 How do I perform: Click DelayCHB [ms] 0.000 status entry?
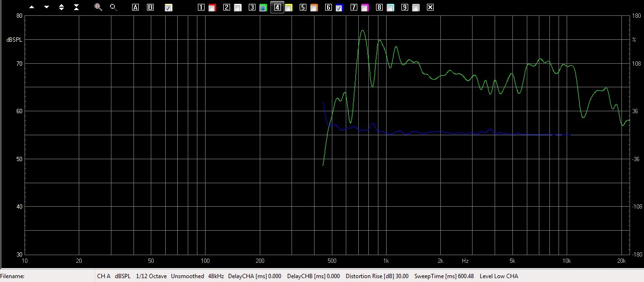tap(314, 276)
